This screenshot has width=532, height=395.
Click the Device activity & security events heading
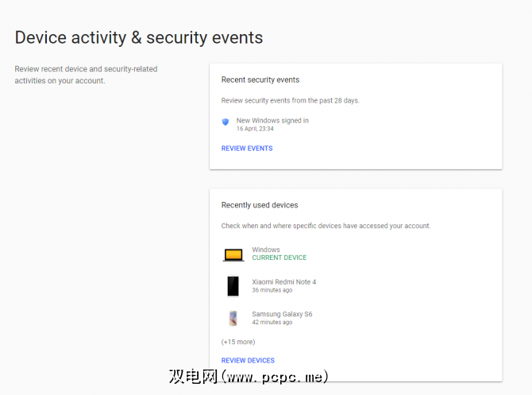point(139,37)
